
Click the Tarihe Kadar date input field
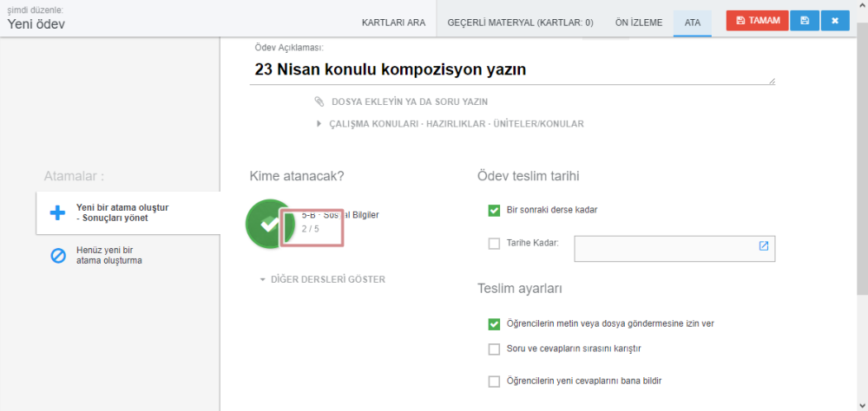674,248
